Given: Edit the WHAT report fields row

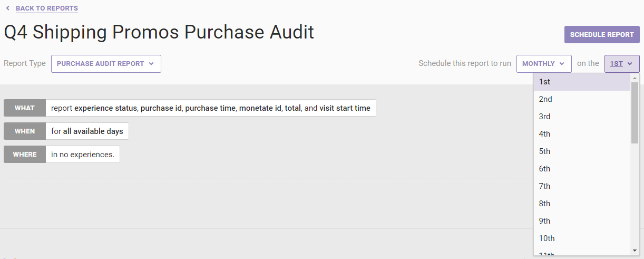Looking at the screenshot, I should pos(211,108).
